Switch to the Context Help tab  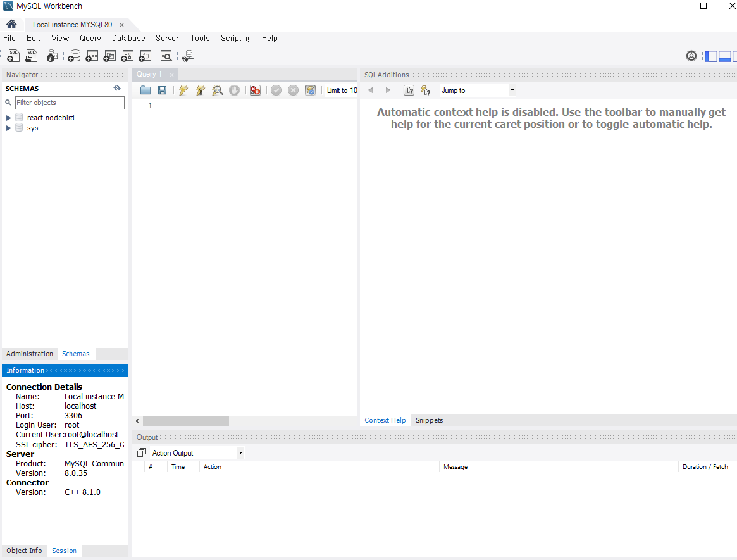[x=385, y=420]
